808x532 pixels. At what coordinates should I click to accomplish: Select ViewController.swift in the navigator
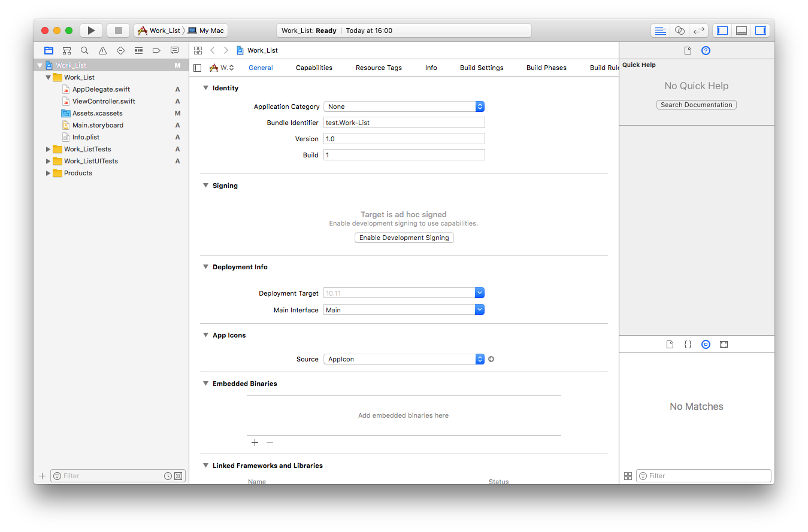[104, 101]
